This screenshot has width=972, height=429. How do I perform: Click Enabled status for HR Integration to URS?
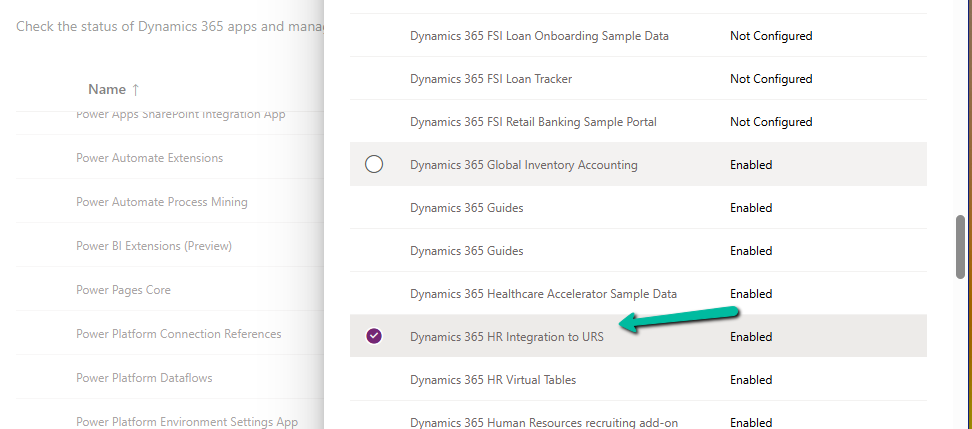pyautogui.click(x=751, y=337)
